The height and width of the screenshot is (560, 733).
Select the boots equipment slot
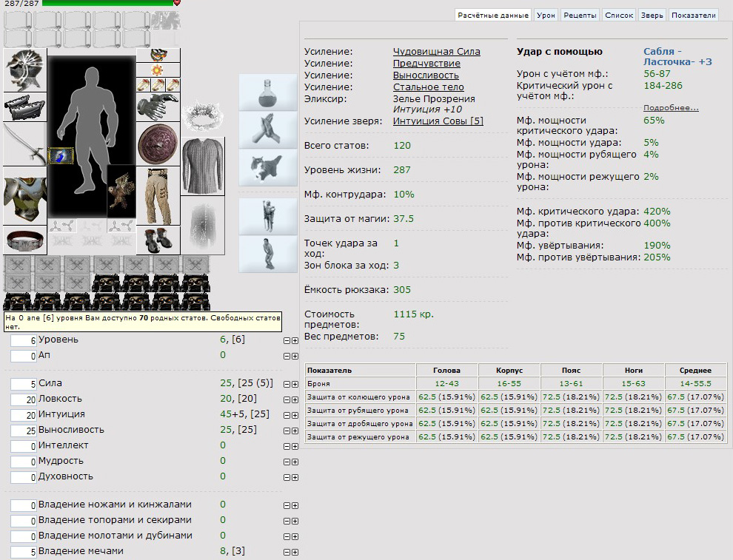click(158, 240)
